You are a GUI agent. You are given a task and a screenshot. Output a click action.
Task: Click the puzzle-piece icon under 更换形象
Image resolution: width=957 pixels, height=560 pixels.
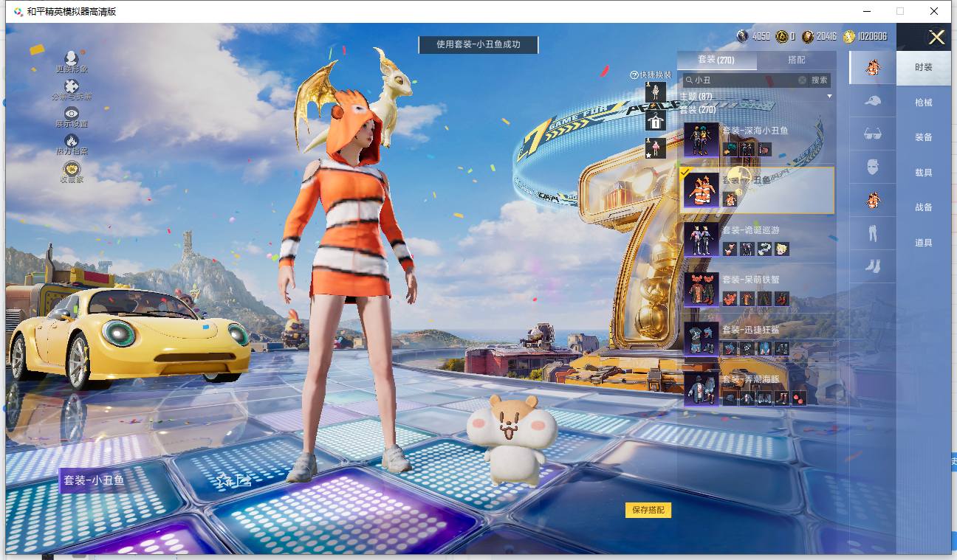(72, 86)
